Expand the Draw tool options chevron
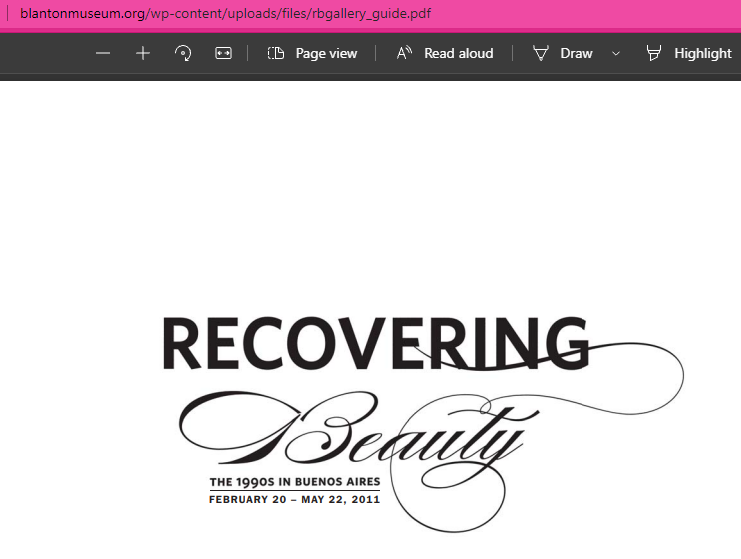741x559 pixels. point(616,53)
